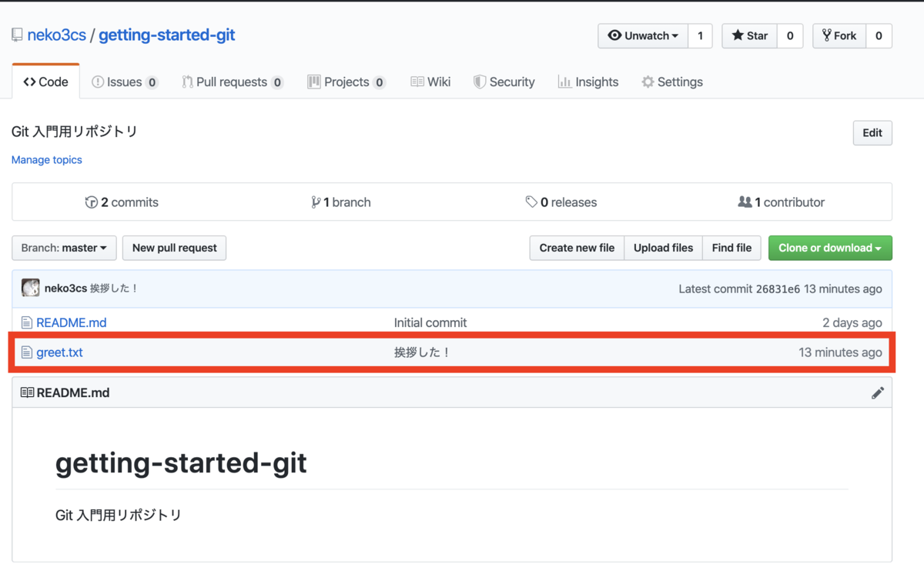
Task: Click the history clock icon beside commits
Action: click(92, 202)
